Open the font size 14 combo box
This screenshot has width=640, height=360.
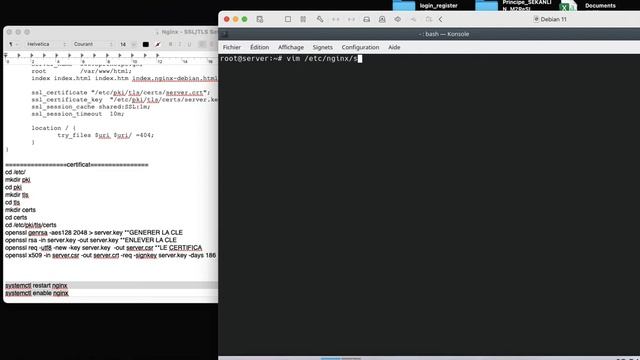(x=127, y=44)
